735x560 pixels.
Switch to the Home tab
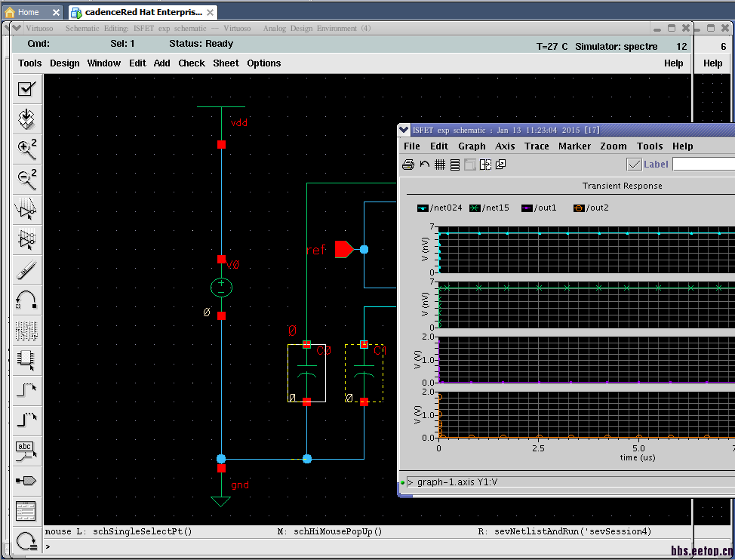point(29,12)
